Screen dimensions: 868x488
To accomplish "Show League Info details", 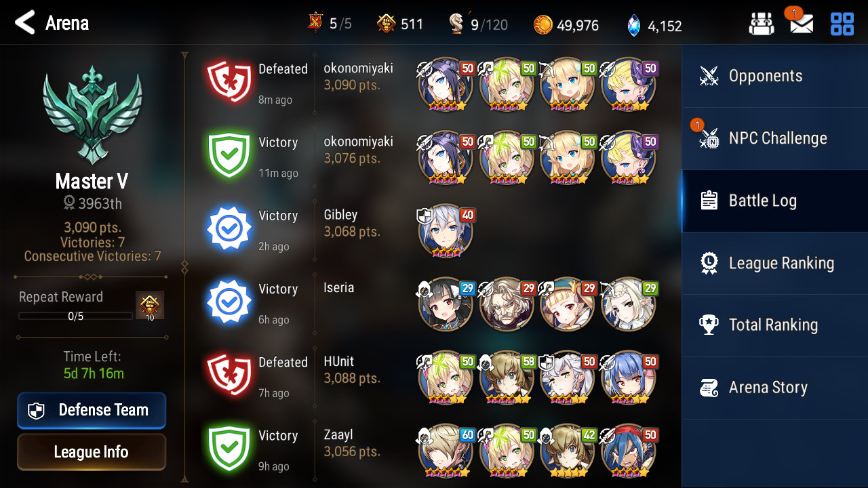I will pyautogui.click(x=92, y=452).
